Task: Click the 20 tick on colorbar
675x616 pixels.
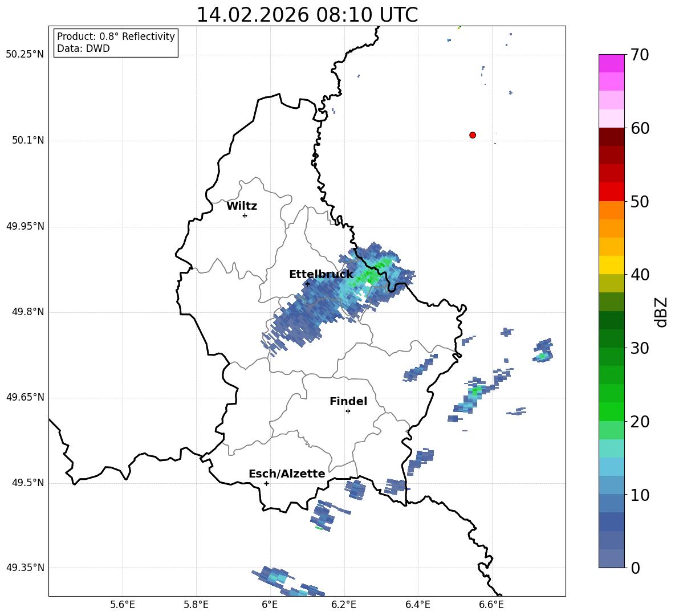Action: (640, 421)
